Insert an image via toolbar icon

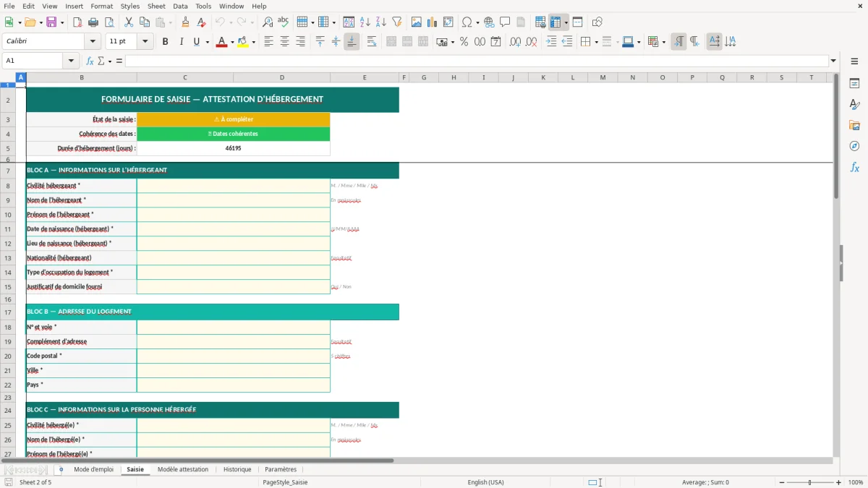[417, 22]
